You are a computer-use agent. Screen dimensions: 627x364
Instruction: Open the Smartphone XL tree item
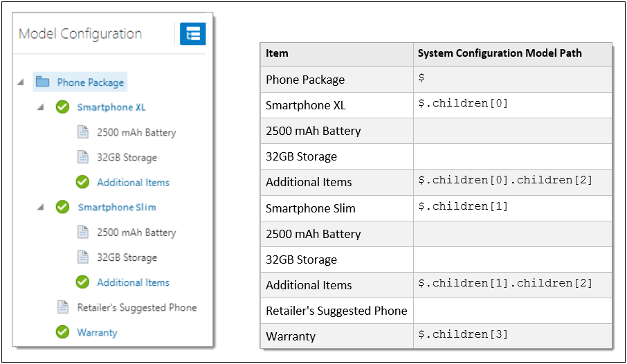(111, 107)
